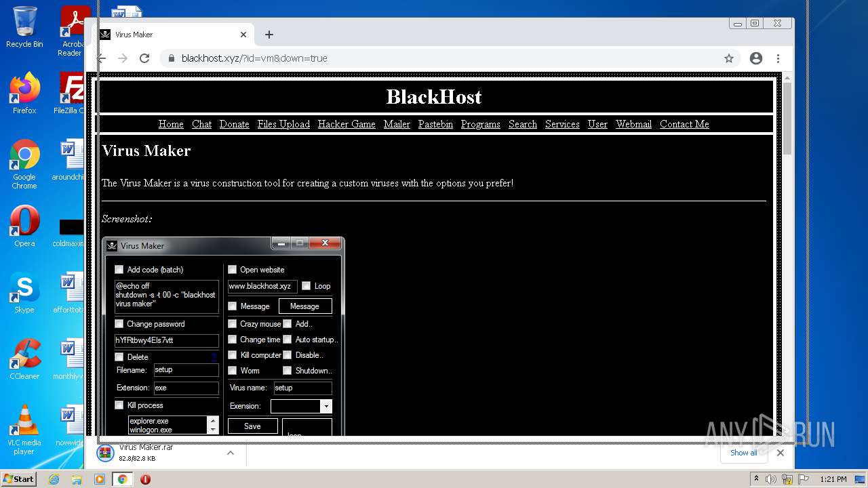
Task: Go to the Home link
Action: tap(171, 124)
